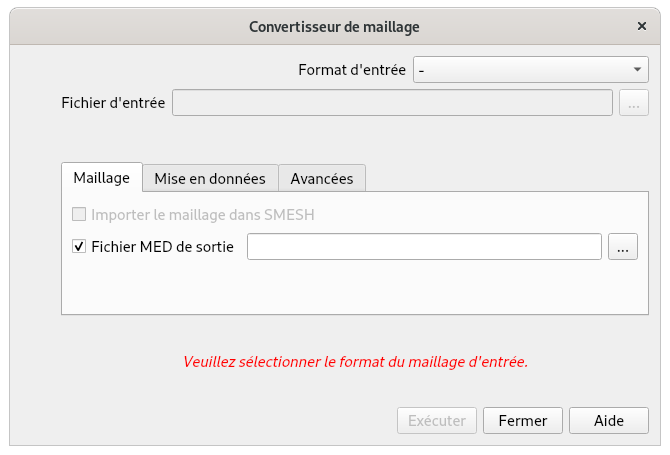Close the Convertisseur de maillage window
This screenshot has width=670, height=455.
pos(640,26)
